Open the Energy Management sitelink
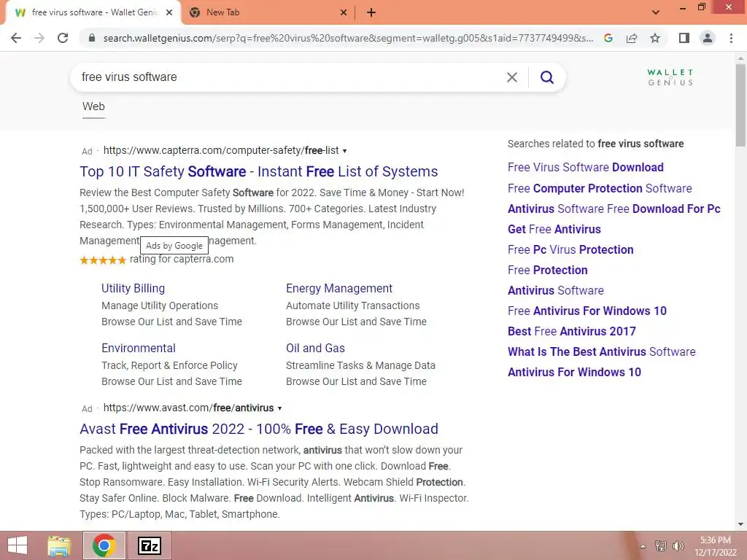Viewport: 747px width, 560px height. pos(339,289)
